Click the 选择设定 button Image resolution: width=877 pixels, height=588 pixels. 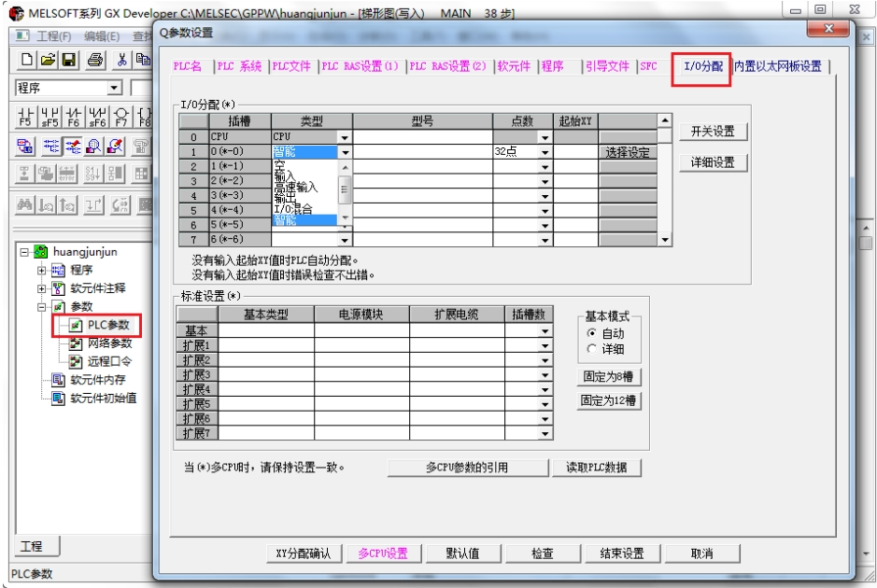[628, 152]
